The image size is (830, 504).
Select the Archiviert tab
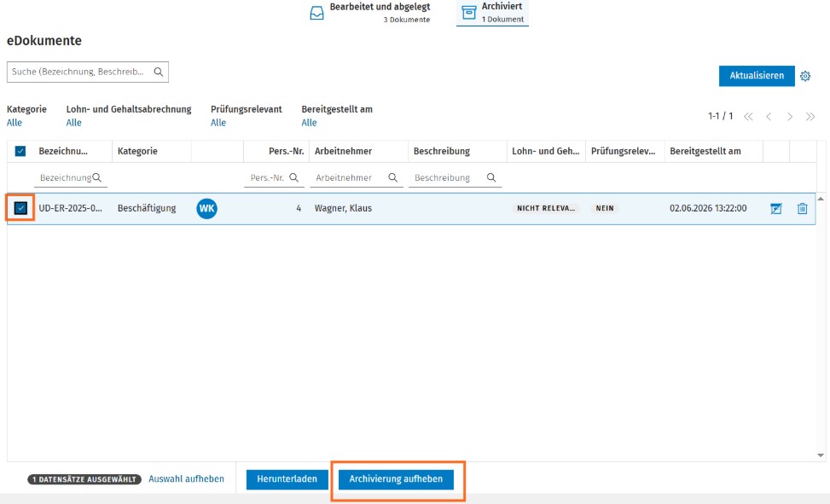492,13
